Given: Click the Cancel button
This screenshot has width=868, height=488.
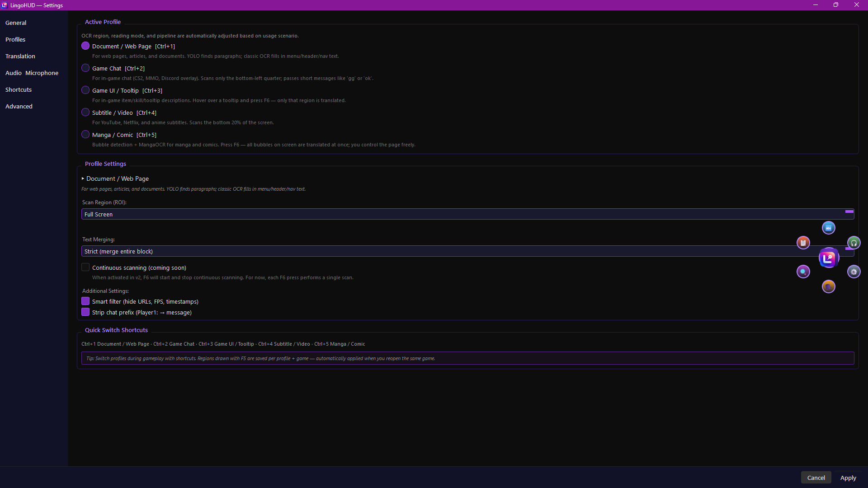Looking at the screenshot, I should [x=816, y=478].
